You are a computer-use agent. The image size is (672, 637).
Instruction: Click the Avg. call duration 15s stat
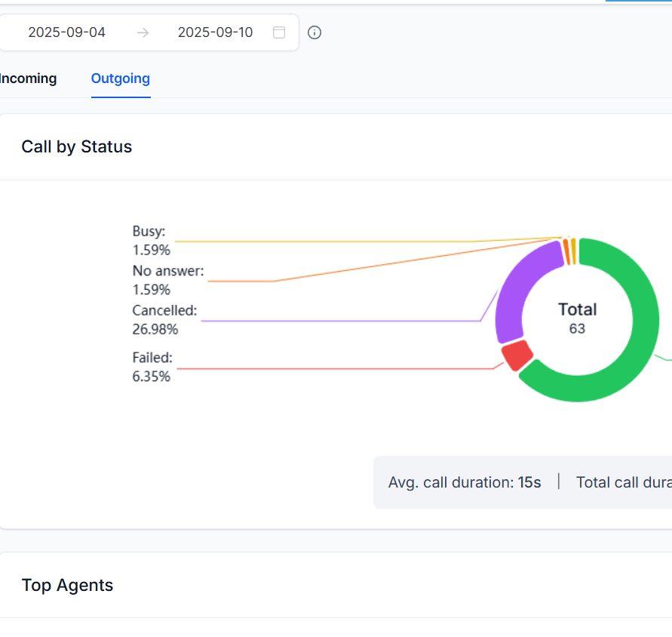click(x=465, y=482)
